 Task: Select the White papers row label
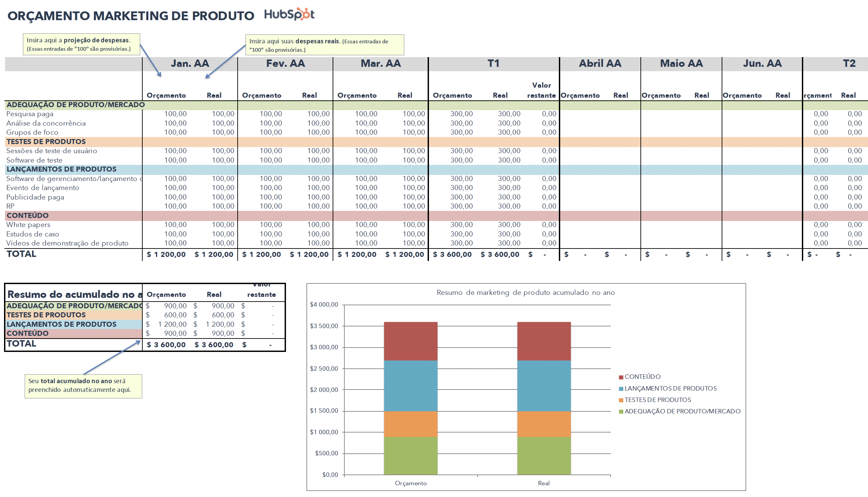tap(28, 225)
